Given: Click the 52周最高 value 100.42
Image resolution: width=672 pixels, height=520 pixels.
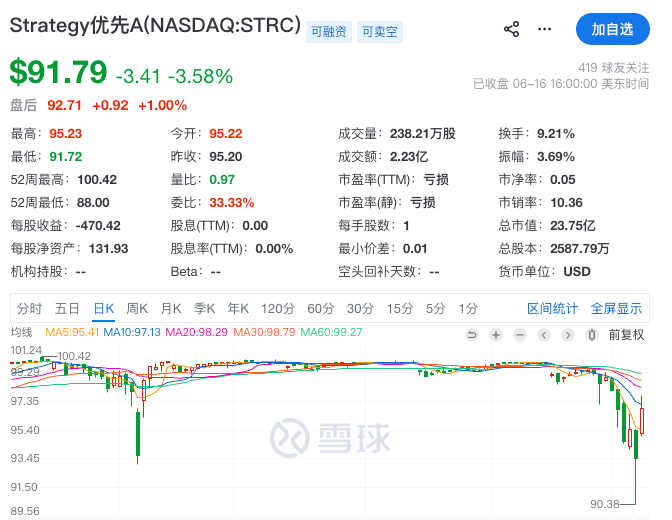Looking at the screenshot, I should point(97,180).
